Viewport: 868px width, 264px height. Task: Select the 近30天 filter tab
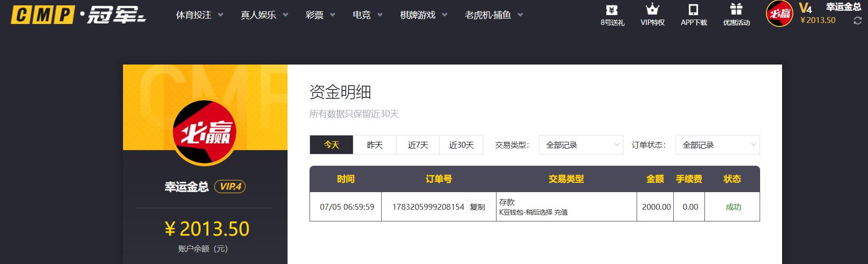click(x=461, y=145)
